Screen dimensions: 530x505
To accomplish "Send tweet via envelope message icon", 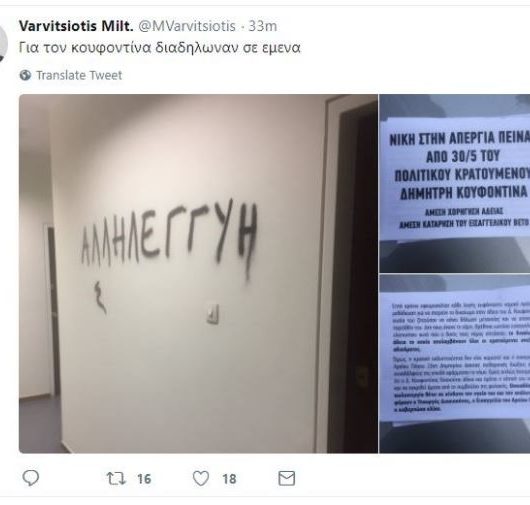I will point(287,478).
